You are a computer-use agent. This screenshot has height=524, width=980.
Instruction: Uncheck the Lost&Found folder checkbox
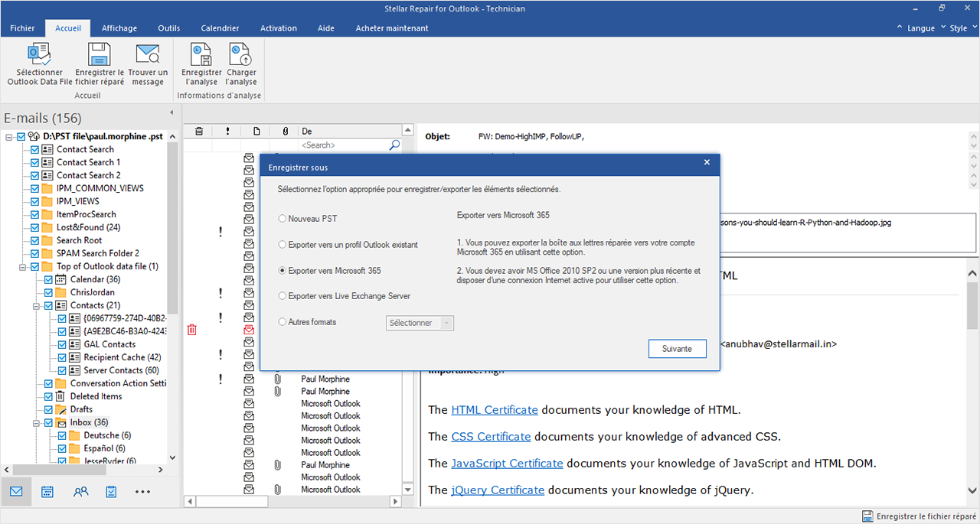(x=34, y=227)
